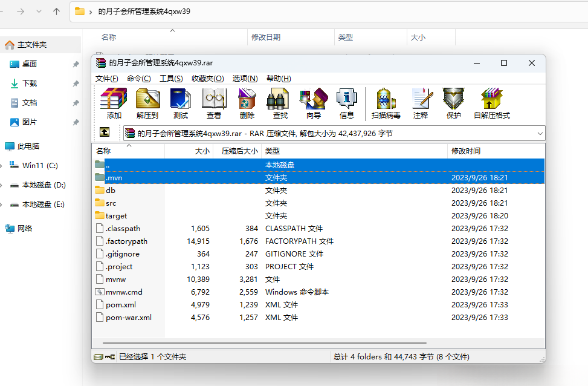This screenshot has width=588, height=386.
Task: Sort archive by Type (类型) column
Action: [x=354, y=151]
